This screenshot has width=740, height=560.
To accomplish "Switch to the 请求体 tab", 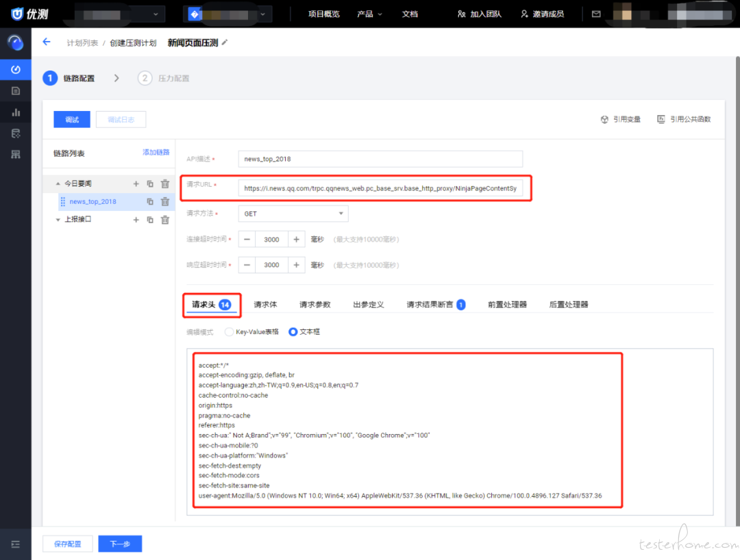I will pyautogui.click(x=265, y=305).
